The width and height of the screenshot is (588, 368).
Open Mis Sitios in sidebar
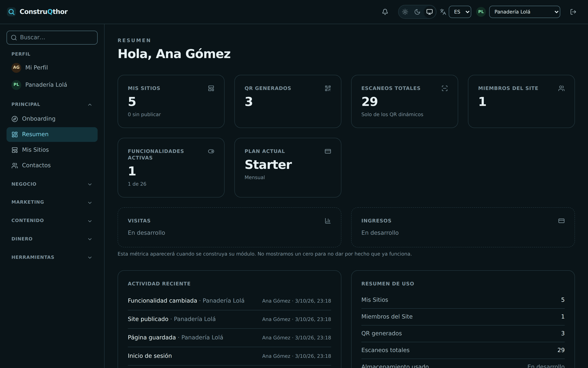click(52, 150)
